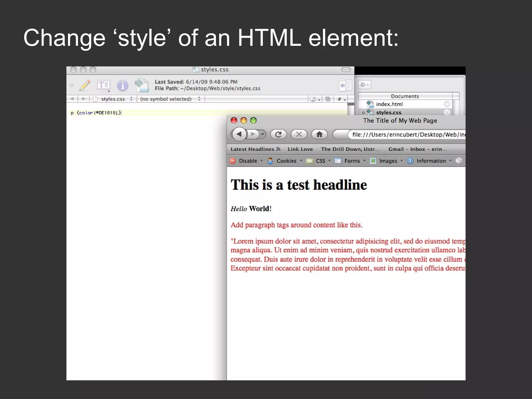Reload the page in the browser
Screen dimensions: 532x399
tap(278, 134)
